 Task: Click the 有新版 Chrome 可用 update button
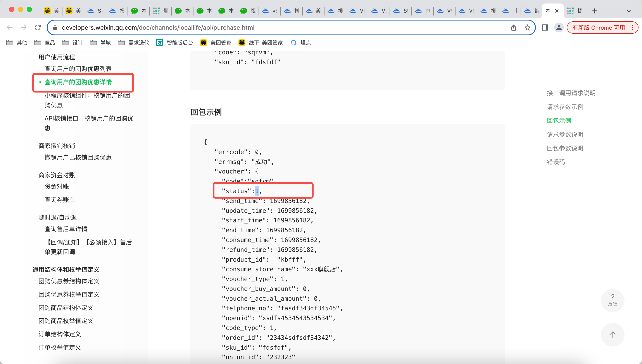pyautogui.click(x=599, y=27)
